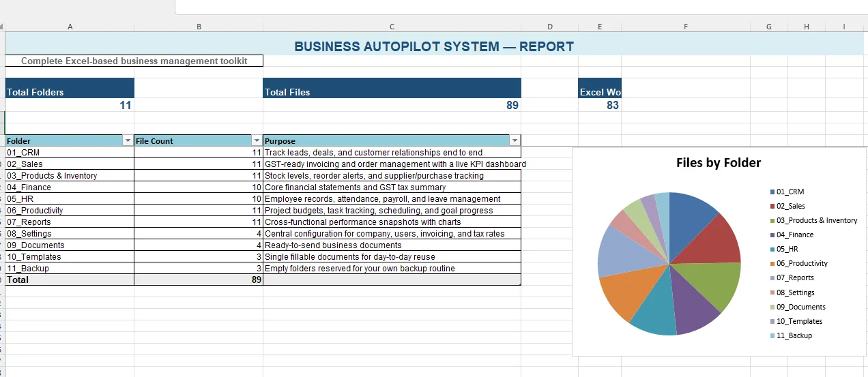
Task: Select the 09_Documents folder cell
Action: (70, 245)
